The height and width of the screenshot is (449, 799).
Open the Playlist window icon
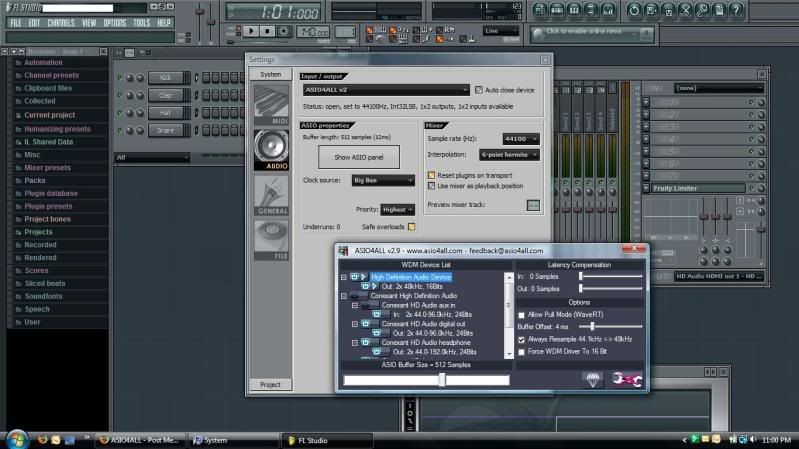coord(540,10)
